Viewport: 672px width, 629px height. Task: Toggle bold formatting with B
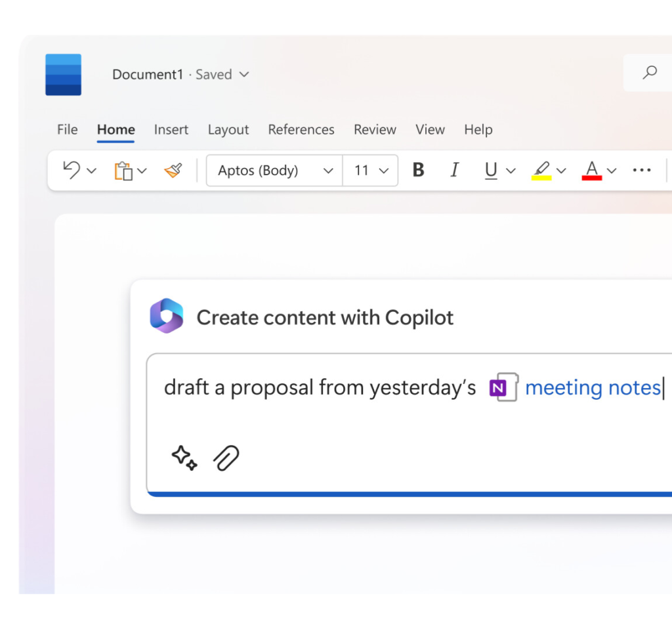(418, 170)
